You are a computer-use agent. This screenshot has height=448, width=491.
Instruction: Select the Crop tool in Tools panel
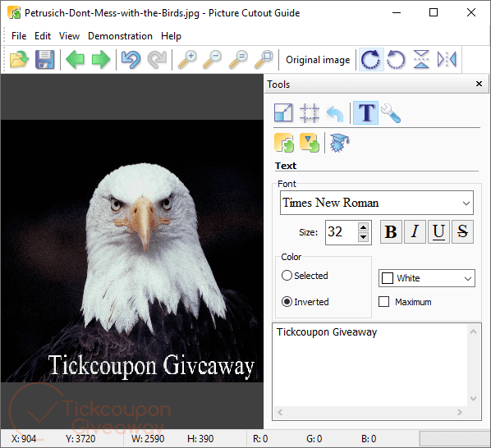(x=310, y=112)
